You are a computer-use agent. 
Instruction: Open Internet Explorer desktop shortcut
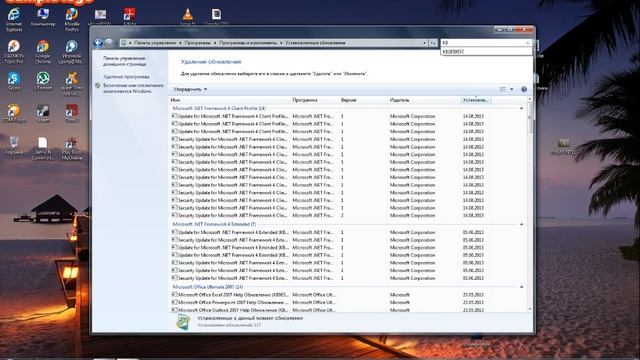[14, 19]
